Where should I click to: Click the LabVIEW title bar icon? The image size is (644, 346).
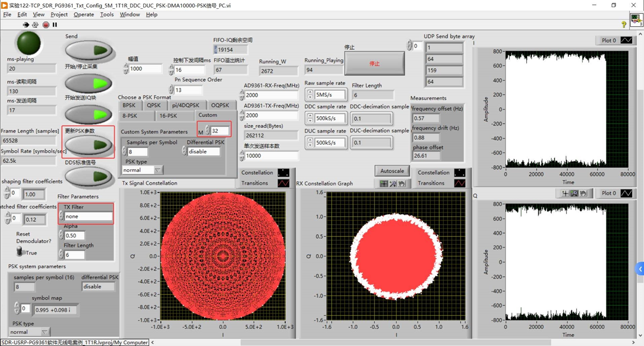point(4,6)
